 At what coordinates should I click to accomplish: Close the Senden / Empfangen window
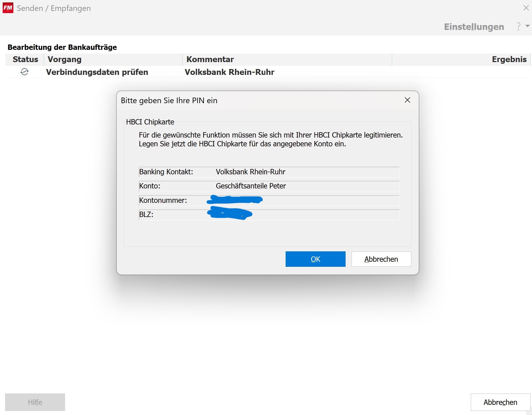point(526,8)
